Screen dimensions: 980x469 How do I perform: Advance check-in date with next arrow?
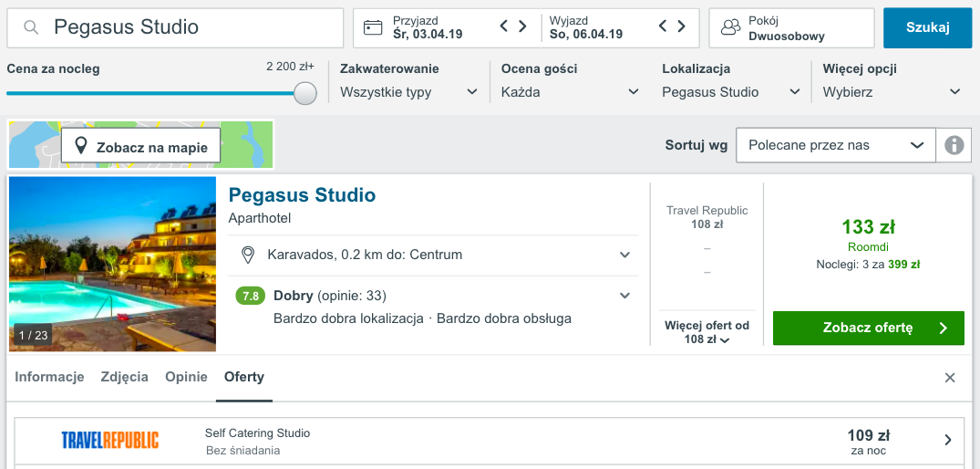tap(522, 26)
